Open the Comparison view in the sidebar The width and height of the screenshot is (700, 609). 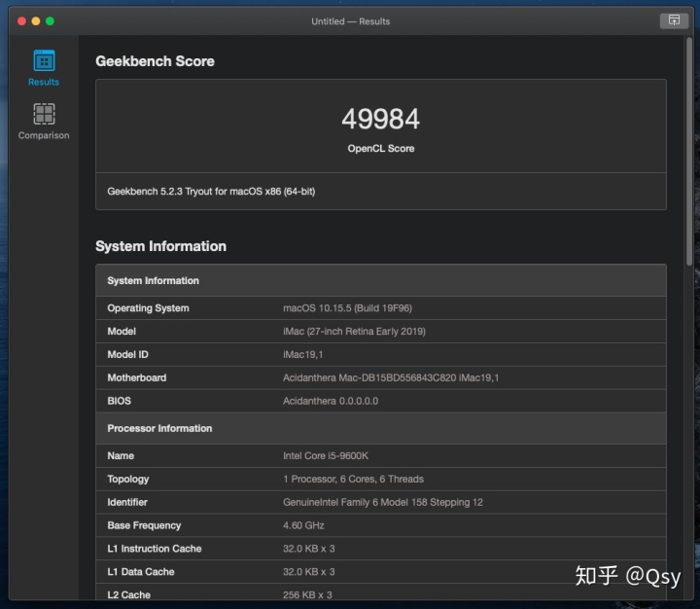[44, 122]
